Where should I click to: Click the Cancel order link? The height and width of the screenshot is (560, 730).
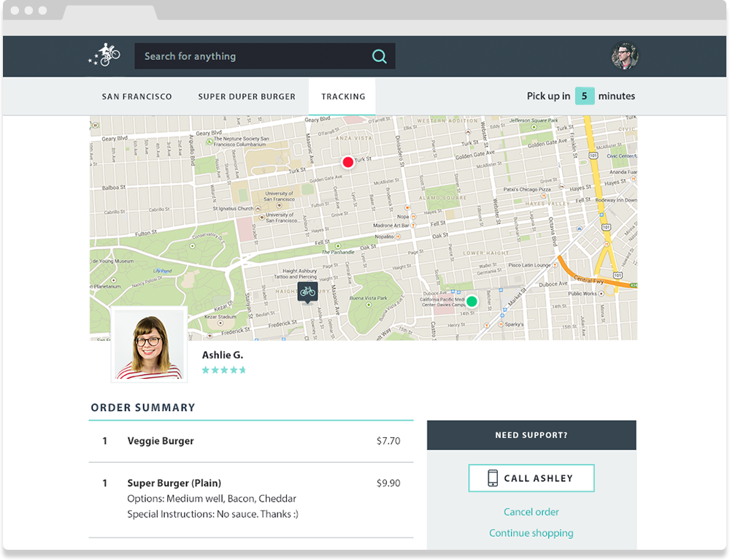point(531,512)
